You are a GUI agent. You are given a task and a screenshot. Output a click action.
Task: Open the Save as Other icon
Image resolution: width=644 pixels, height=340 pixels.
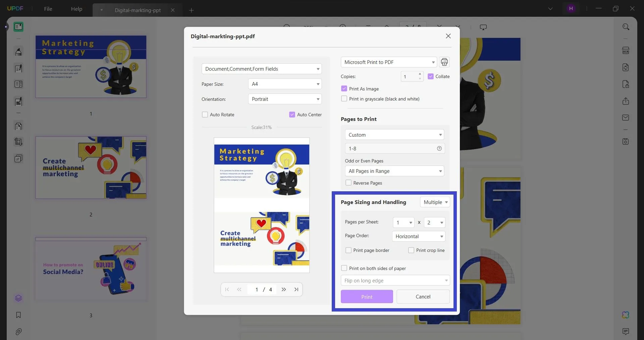(626, 141)
